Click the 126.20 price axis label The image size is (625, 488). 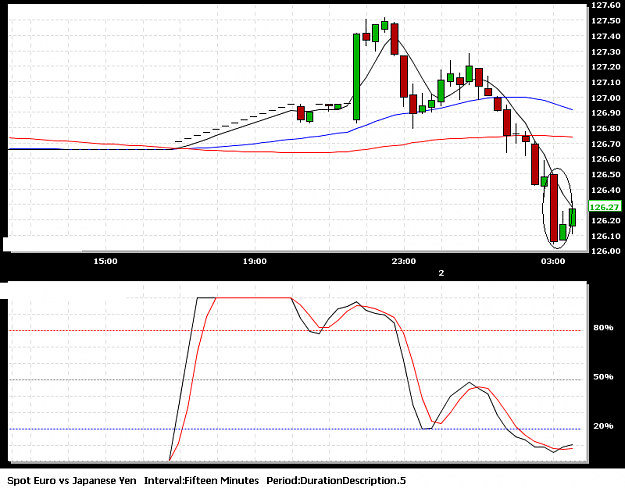pos(606,220)
